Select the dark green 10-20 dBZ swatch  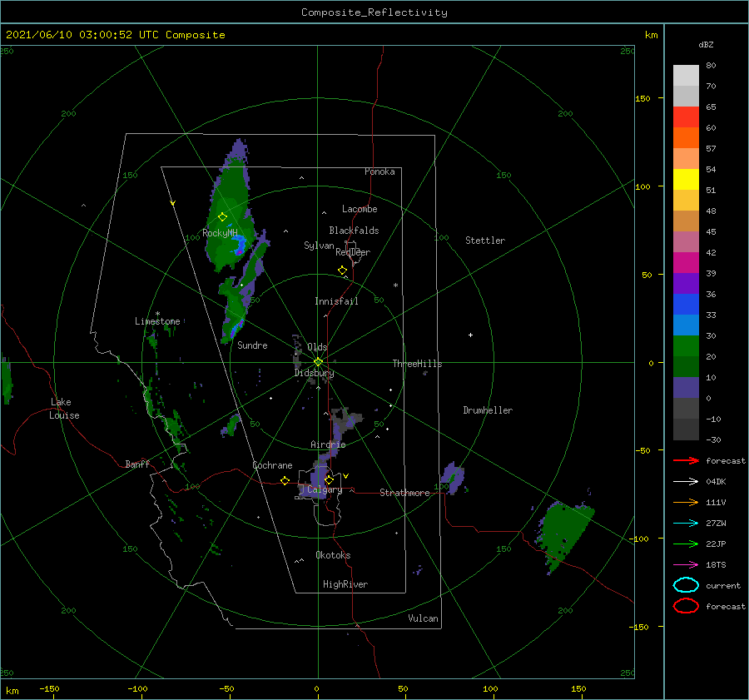[x=686, y=367]
